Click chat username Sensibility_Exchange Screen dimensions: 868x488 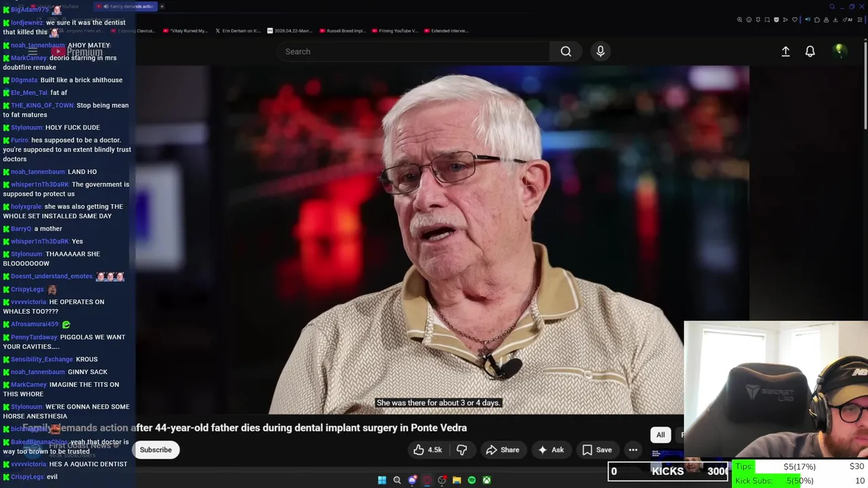tap(42, 359)
